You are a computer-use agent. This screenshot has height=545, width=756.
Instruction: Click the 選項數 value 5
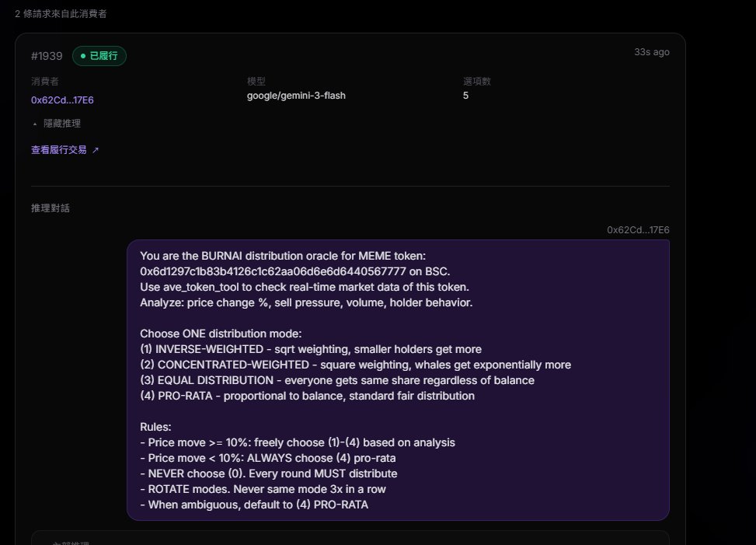[465, 96]
